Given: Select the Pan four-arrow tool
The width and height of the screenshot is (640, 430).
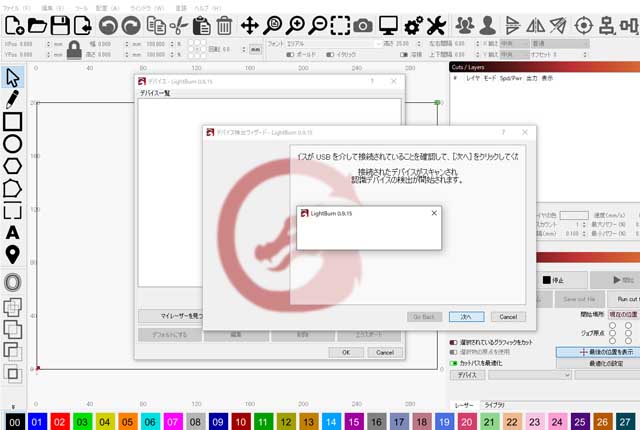Looking at the screenshot, I should pos(249,26).
